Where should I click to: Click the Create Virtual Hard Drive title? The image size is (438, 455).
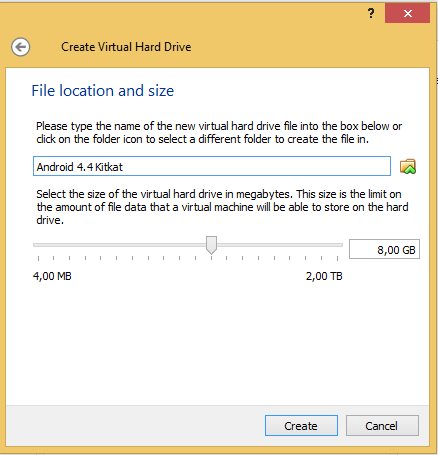126,47
